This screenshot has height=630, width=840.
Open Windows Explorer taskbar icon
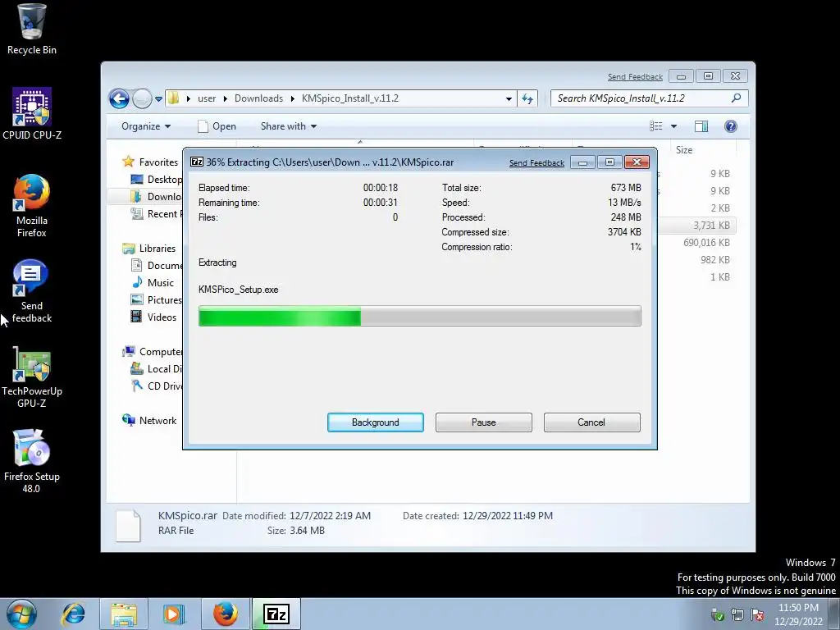[x=124, y=614]
